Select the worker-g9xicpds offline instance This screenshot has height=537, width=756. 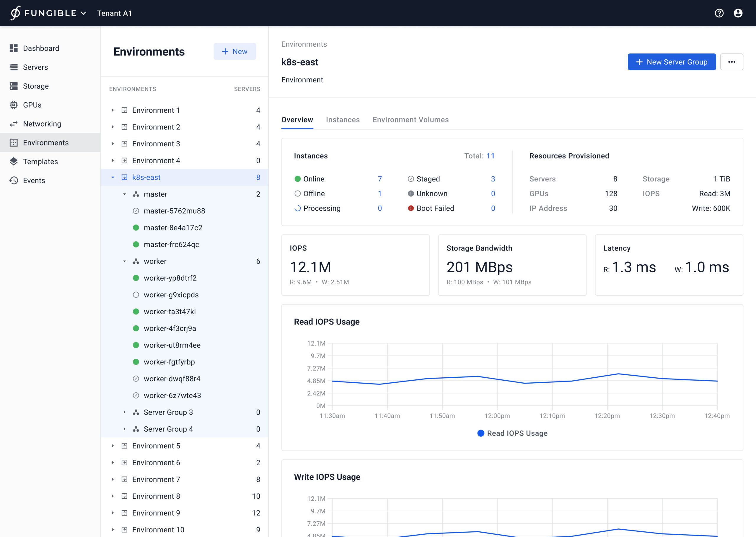[x=171, y=295]
